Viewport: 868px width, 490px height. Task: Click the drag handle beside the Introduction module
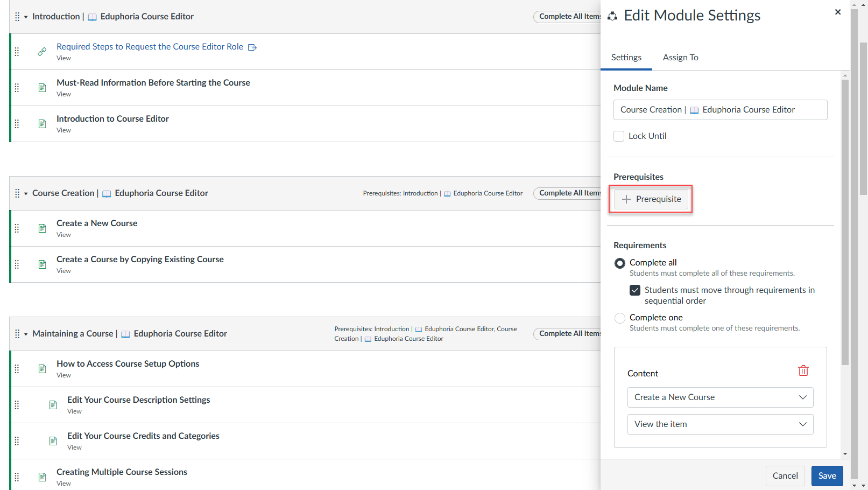coord(17,16)
